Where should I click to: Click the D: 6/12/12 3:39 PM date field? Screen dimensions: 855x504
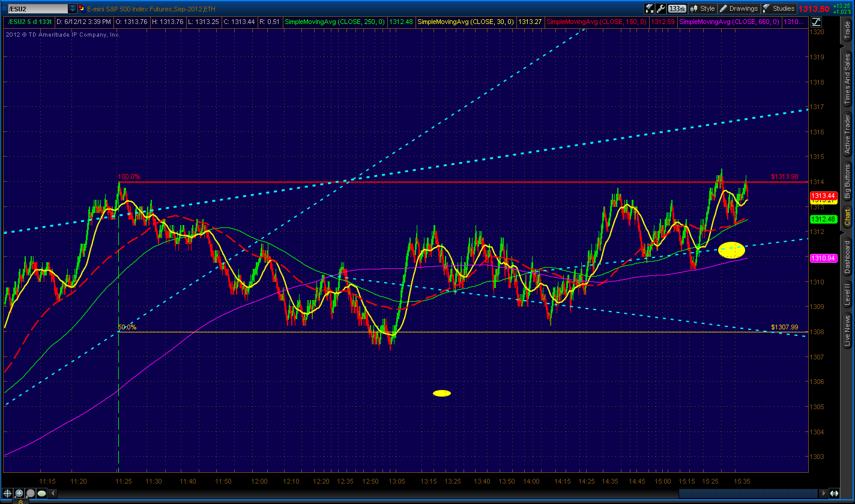click(83, 22)
